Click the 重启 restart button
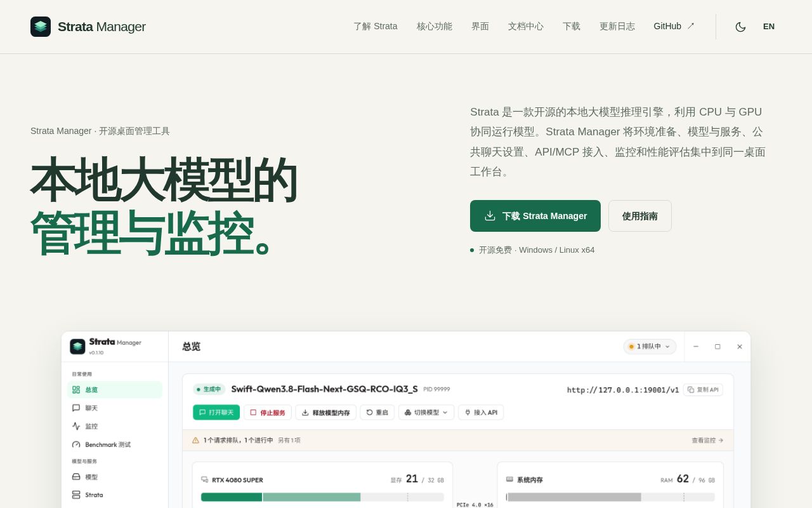 (377, 413)
